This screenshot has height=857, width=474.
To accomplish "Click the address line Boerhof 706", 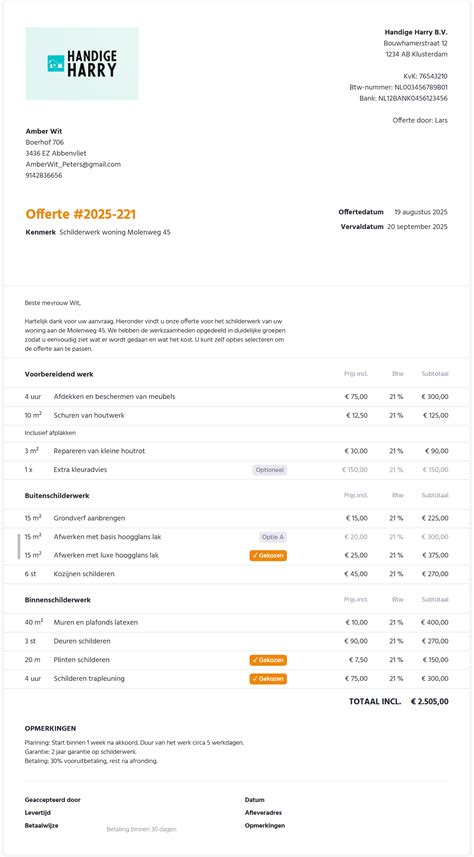I will 45,142.
